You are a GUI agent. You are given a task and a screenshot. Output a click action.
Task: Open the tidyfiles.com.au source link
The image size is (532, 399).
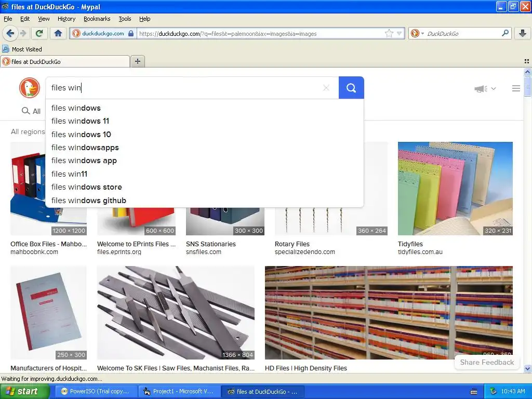pos(420,252)
